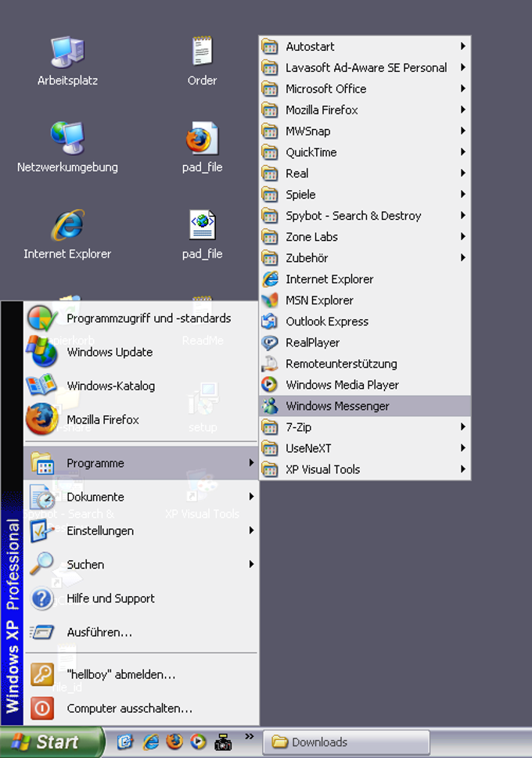Click the Windows Messenger people icon
Screen dimensions: 532x758
[x=270, y=406]
